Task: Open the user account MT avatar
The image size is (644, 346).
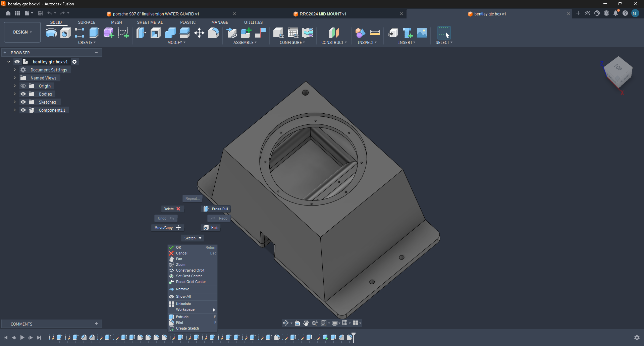Action: point(635,13)
